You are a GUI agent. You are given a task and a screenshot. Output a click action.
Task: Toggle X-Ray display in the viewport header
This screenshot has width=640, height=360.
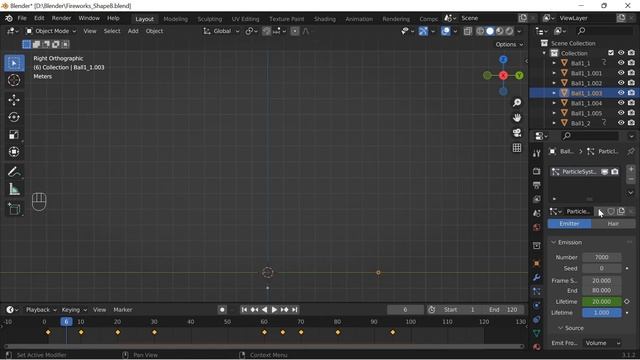point(468,31)
